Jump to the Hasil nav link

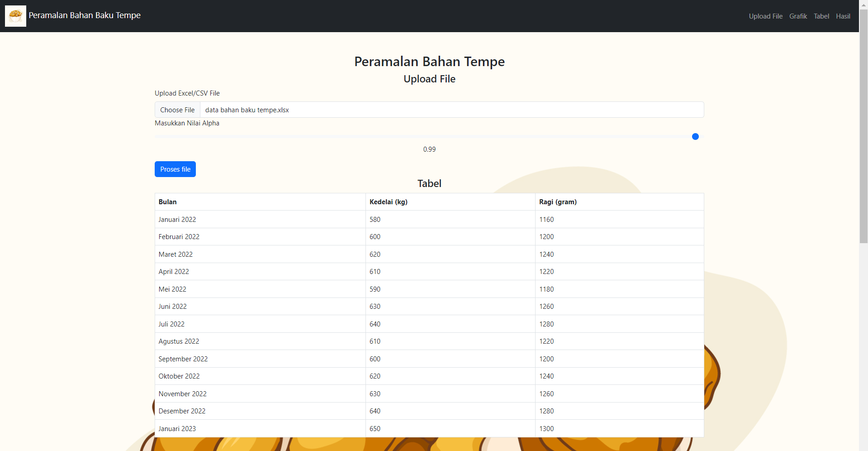click(843, 16)
